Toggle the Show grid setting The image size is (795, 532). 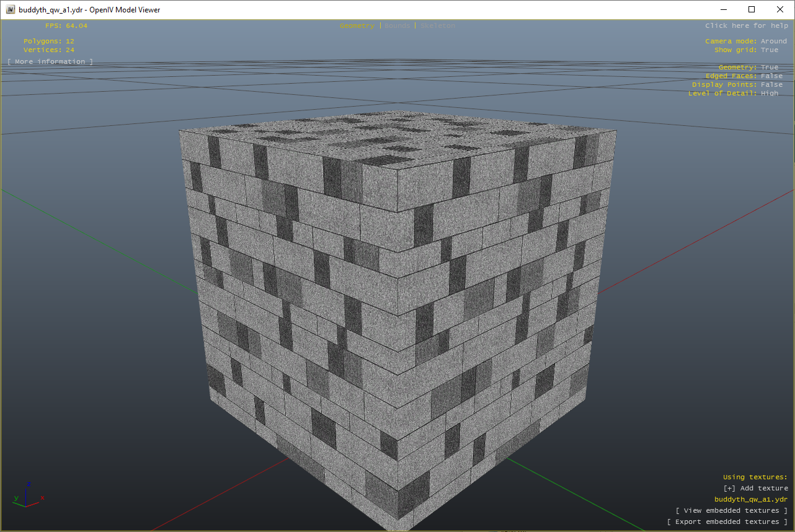746,50
